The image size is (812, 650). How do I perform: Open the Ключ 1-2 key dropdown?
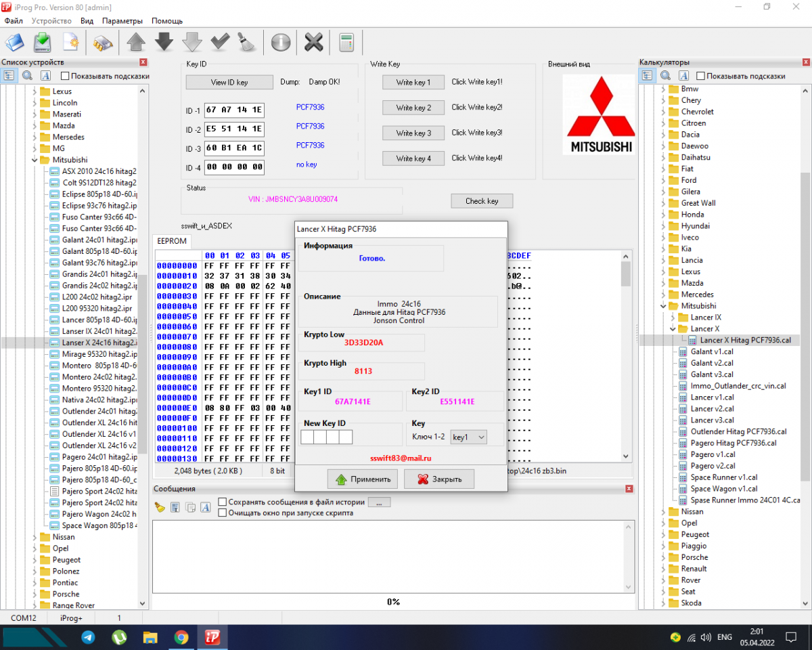coord(469,437)
